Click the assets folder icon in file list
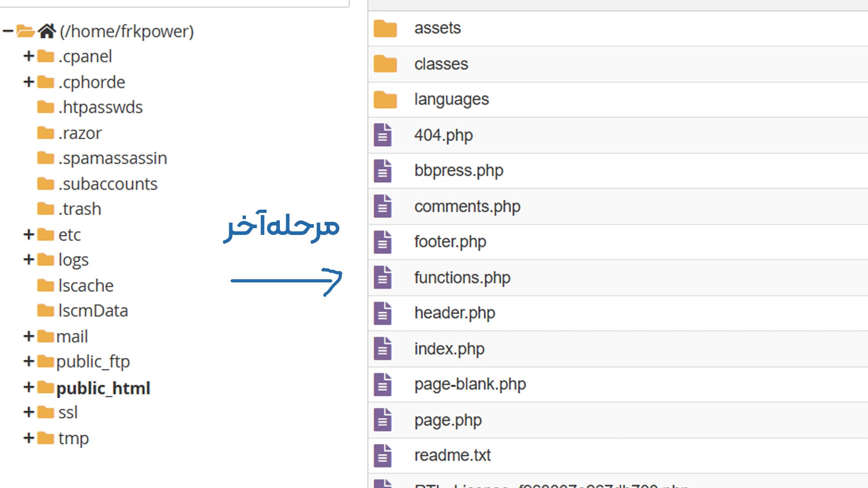 (385, 28)
